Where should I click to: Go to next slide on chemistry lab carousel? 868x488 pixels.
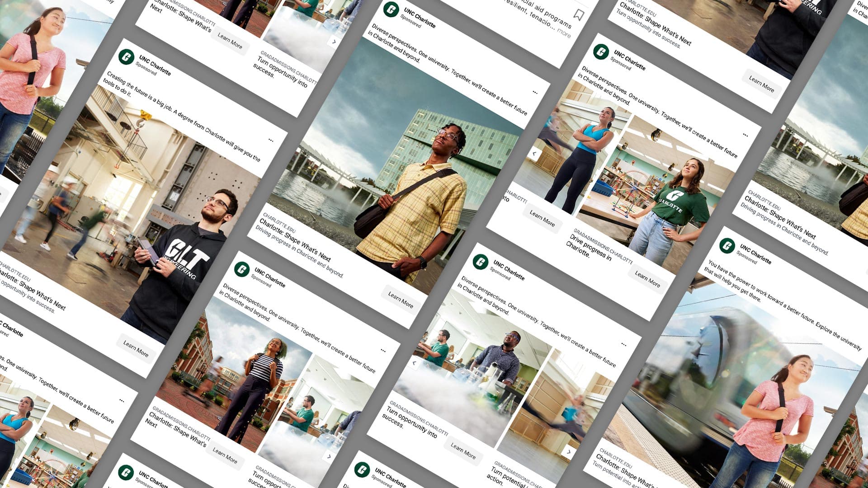click(x=568, y=451)
